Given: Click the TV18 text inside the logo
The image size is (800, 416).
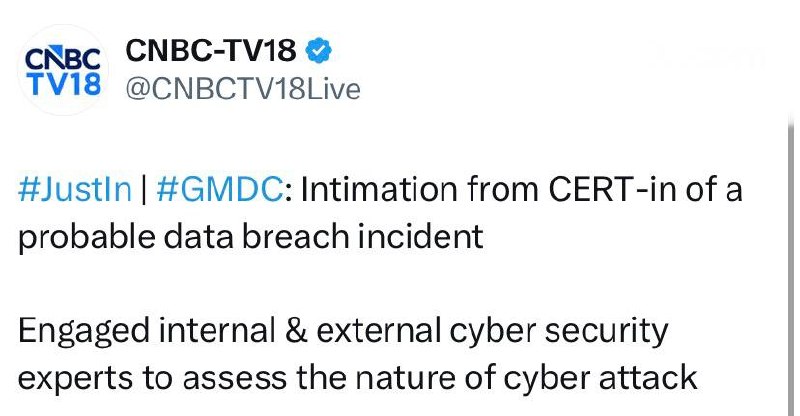Looking at the screenshot, I should [x=64, y=84].
